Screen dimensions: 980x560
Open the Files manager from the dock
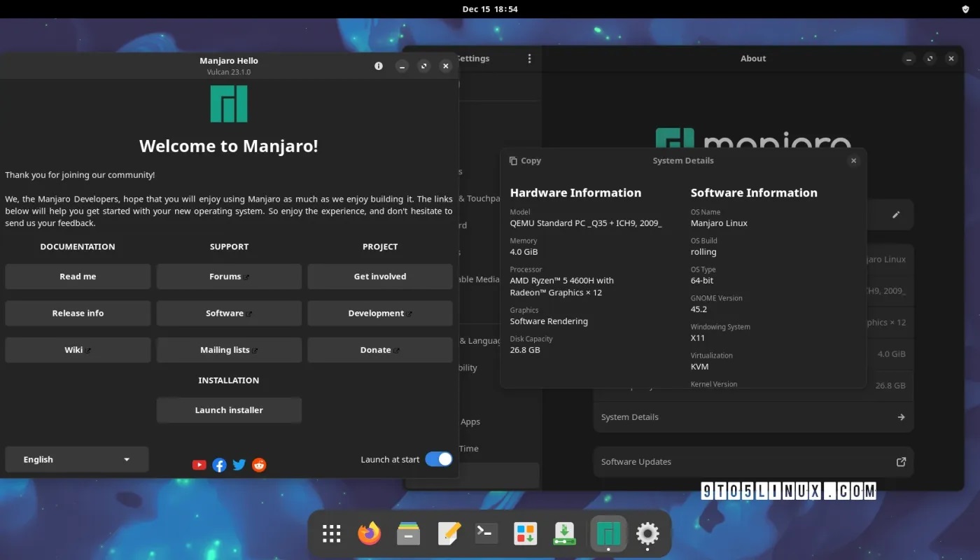(408, 534)
